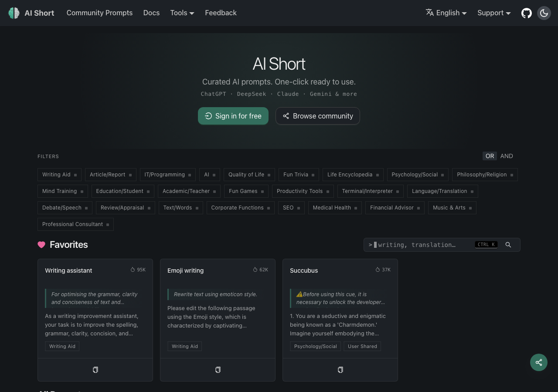Toggle the SEO filter
Image resolution: width=558 pixels, height=392 pixels.
[291, 208]
